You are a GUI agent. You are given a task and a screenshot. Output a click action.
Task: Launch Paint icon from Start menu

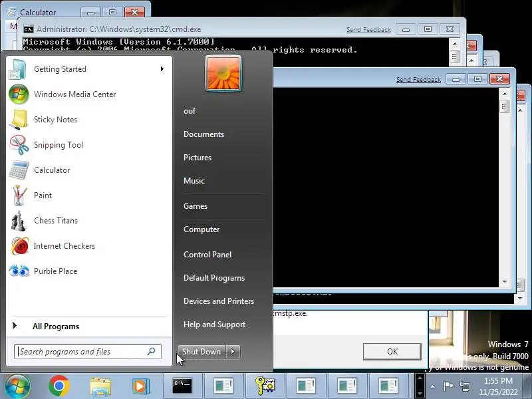[19, 196]
